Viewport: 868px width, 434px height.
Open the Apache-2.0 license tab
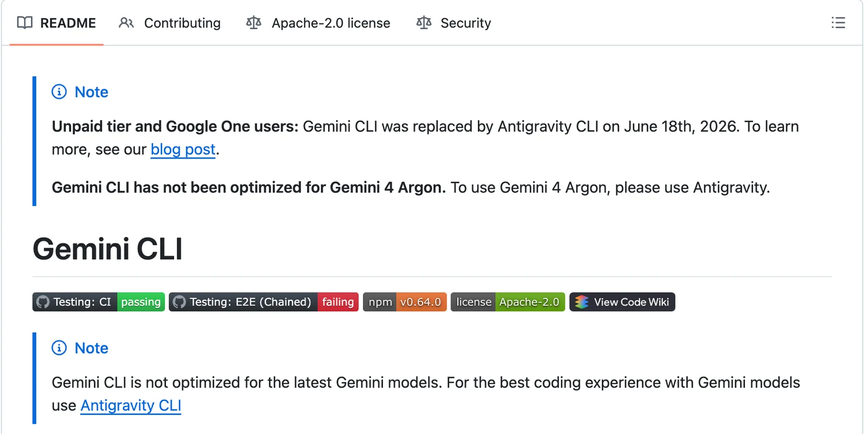(318, 23)
